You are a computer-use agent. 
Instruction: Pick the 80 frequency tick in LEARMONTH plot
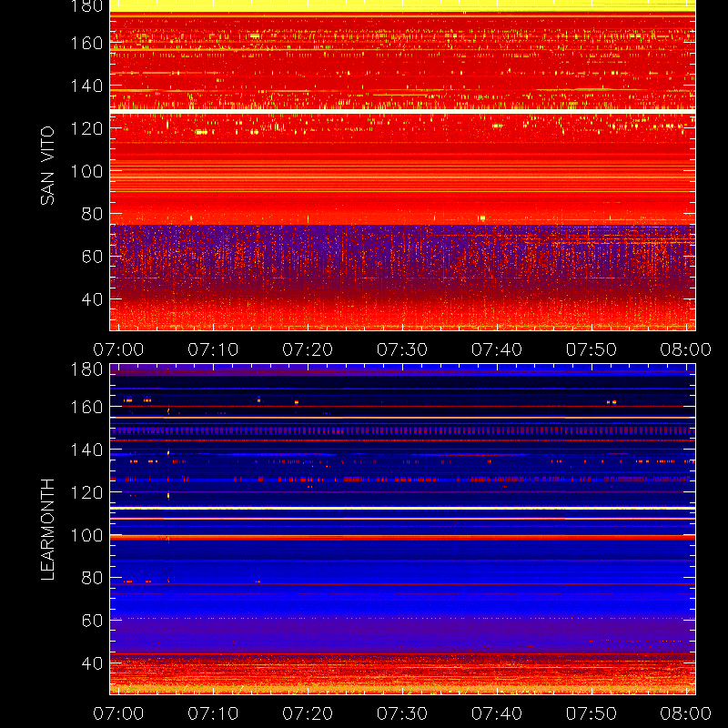[92, 578]
